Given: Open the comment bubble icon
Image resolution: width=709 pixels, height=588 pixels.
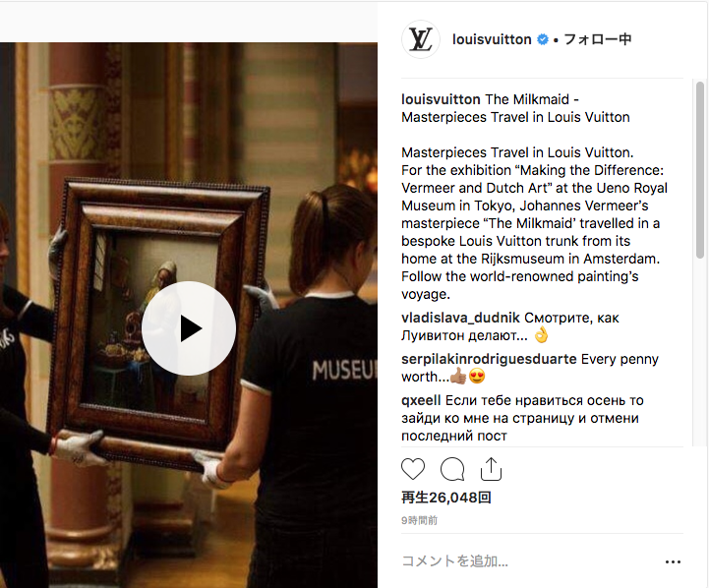Looking at the screenshot, I should point(452,469).
